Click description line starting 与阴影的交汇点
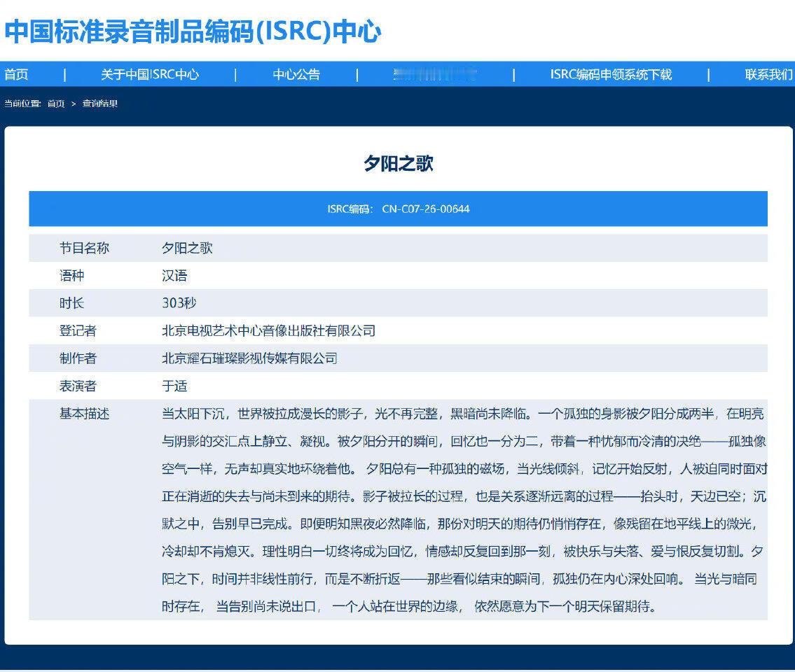 coord(464,441)
